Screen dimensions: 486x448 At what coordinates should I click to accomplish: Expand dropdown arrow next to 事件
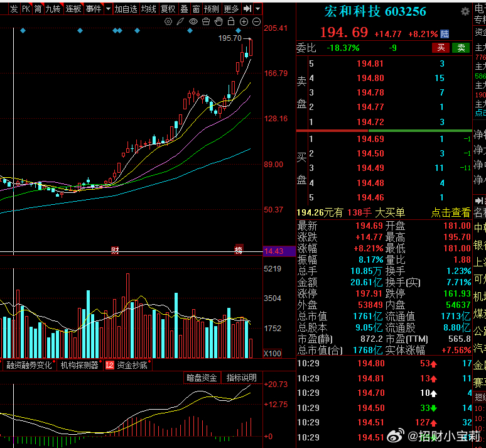click(x=108, y=9)
